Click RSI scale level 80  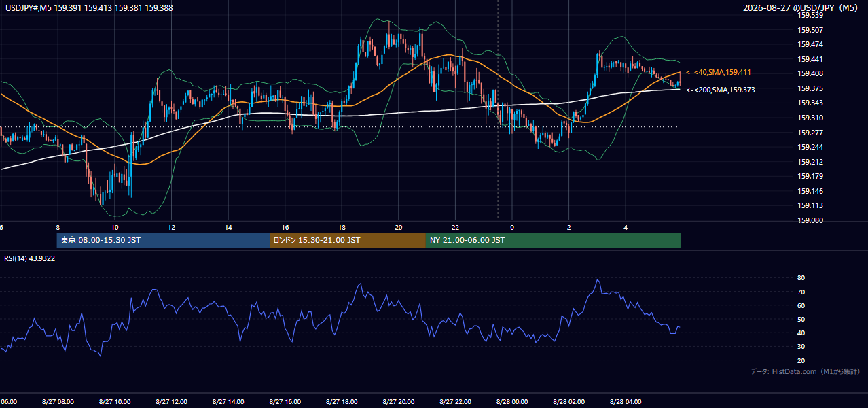[801, 278]
